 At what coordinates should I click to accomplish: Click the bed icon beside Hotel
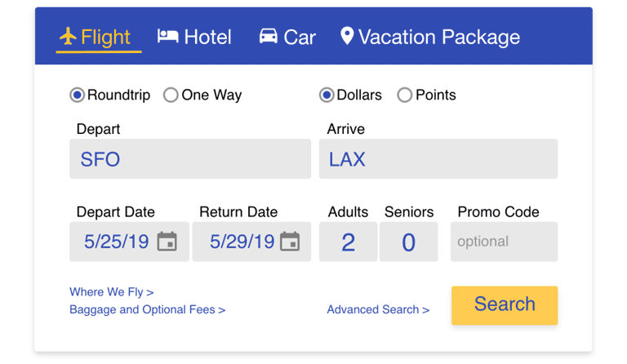pos(167,36)
